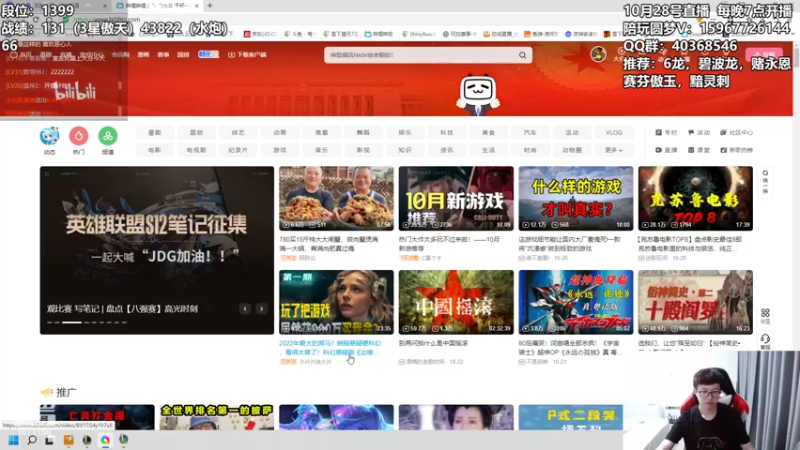Open the 电影 category
The height and width of the screenshot is (450, 800).
155,150
